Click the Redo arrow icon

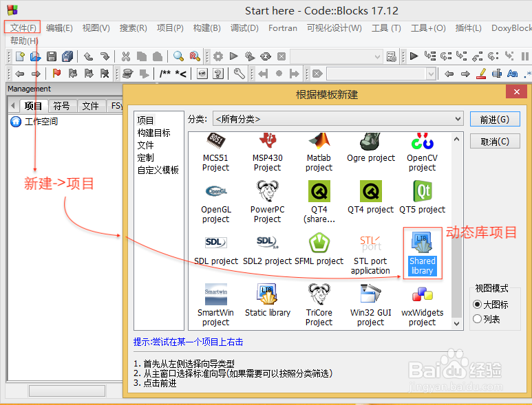[x=105, y=56]
